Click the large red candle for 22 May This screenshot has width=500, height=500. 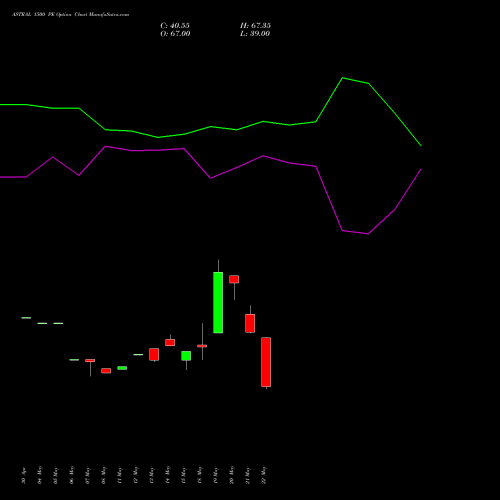[266, 362]
